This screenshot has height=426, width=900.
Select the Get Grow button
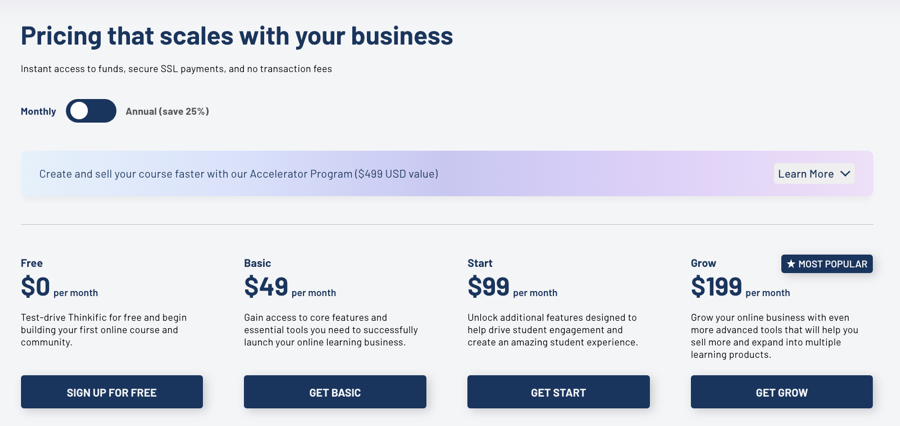coord(781,392)
